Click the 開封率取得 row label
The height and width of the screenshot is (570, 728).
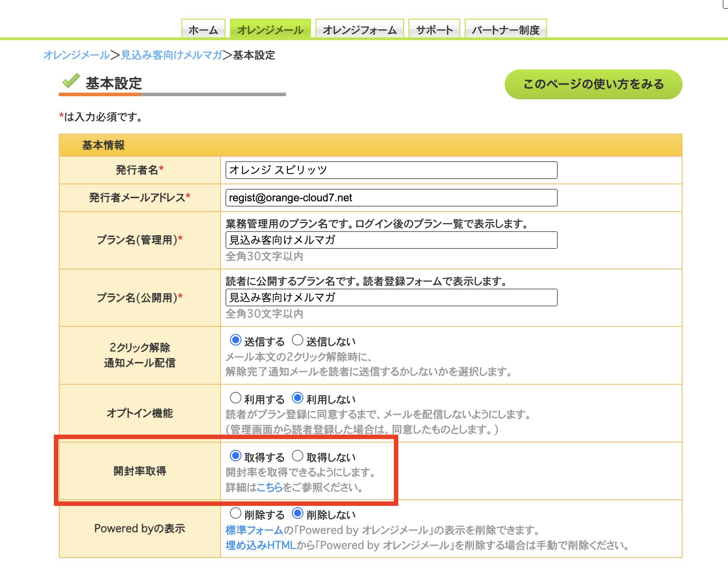tap(140, 471)
